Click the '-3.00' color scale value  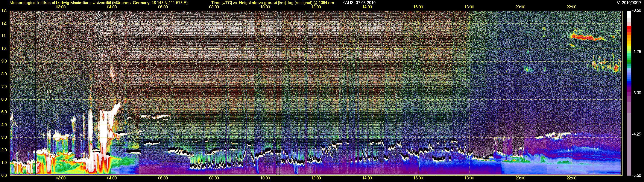636,93
